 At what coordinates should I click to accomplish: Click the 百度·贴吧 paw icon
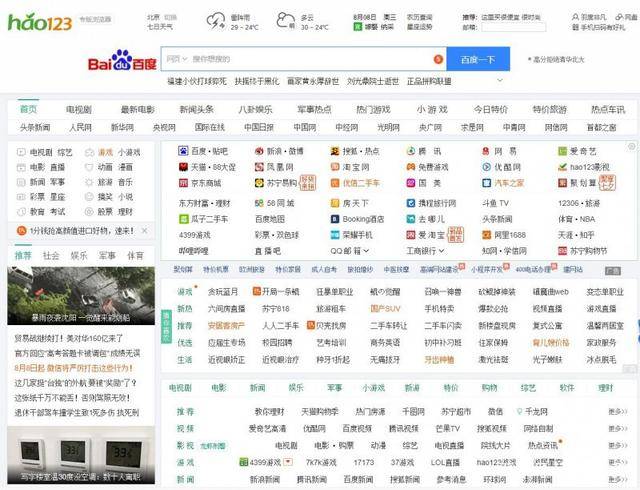(183, 151)
